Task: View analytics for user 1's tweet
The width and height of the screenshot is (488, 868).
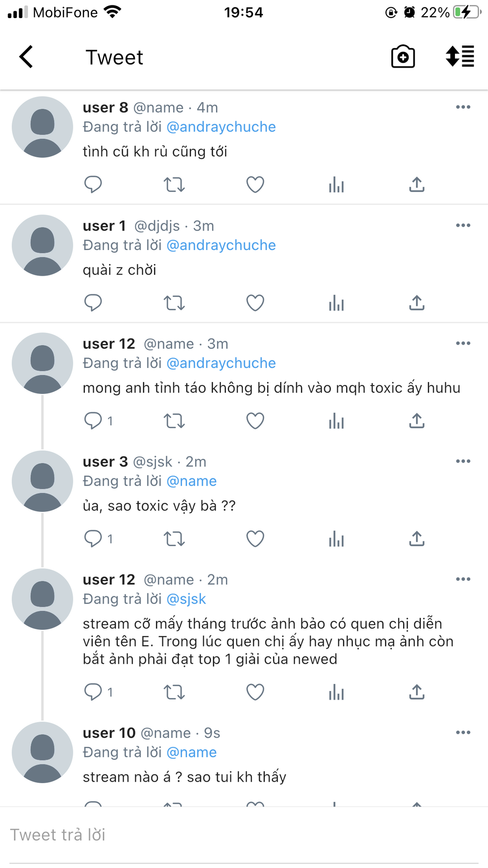Action: pos(336,303)
